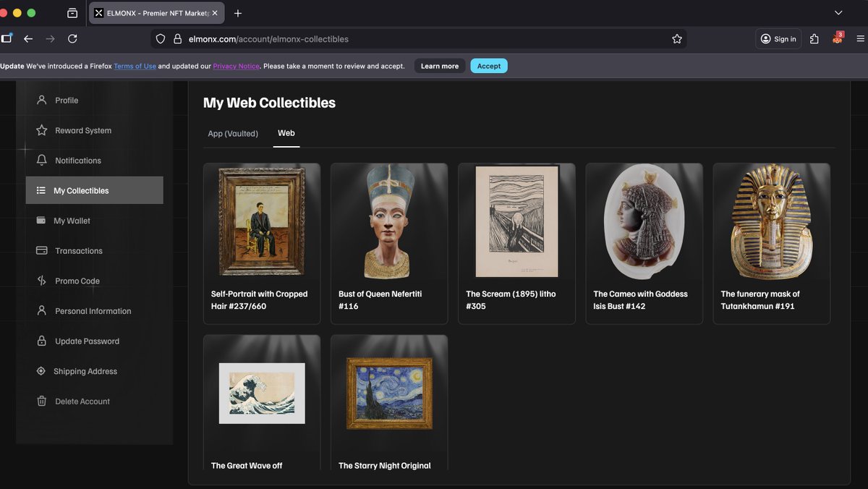This screenshot has height=489, width=868.
Task: Click The Cameo with Goddess Isis Bust #142 title
Action: [640, 300]
